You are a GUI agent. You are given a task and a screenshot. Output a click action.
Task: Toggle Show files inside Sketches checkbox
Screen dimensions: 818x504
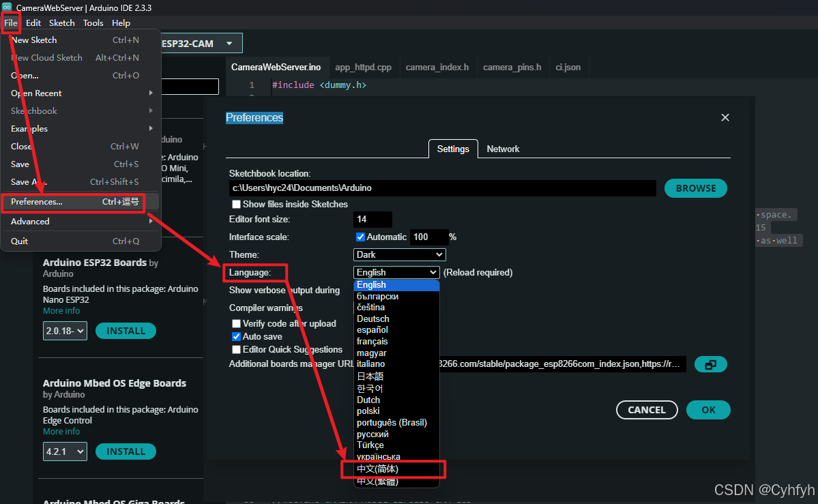pyautogui.click(x=236, y=204)
